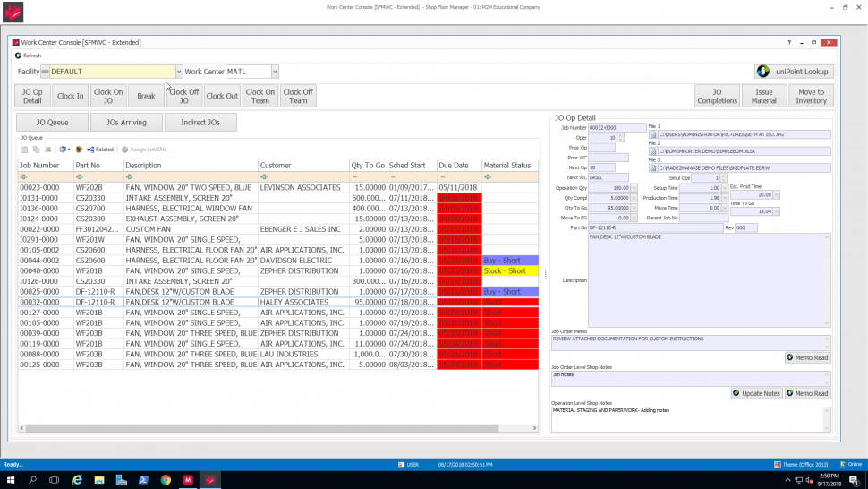This screenshot has height=489, width=868.
Task: Switch to Indirect JOs tab
Action: click(x=200, y=123)
